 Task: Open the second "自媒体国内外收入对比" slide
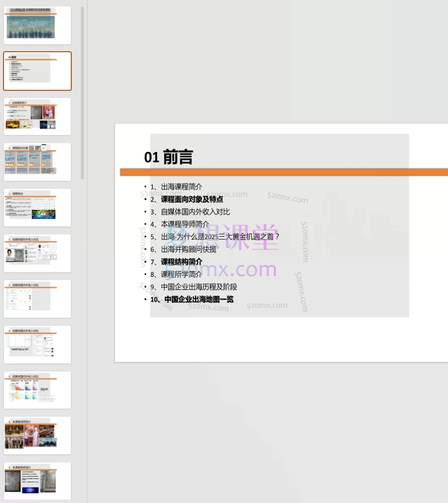37,298
